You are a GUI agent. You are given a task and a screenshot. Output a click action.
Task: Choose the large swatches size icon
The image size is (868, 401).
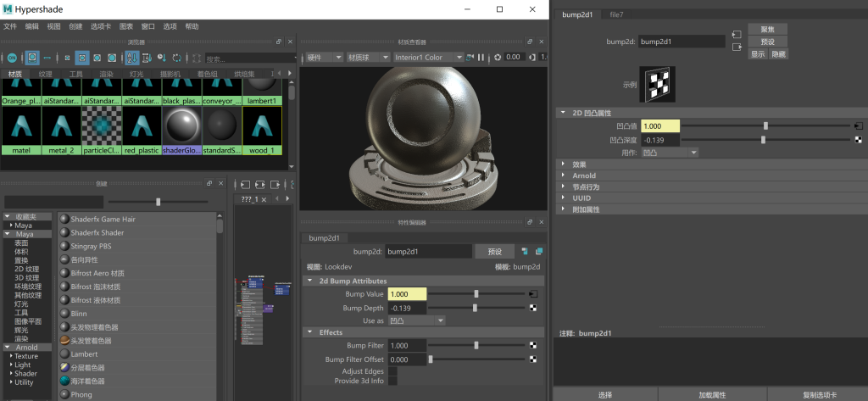[97, 58]
